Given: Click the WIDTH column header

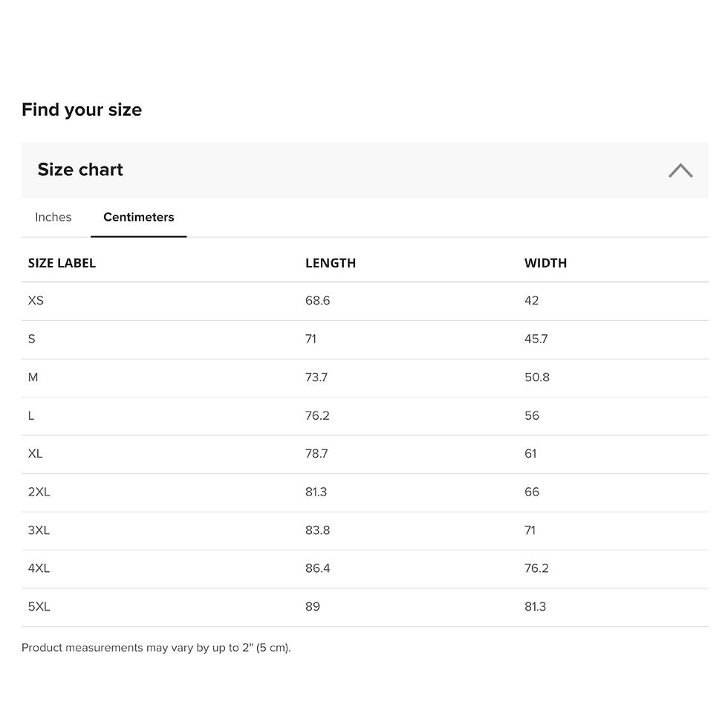Looking at the screenshot, I should (x=545, y=263).
